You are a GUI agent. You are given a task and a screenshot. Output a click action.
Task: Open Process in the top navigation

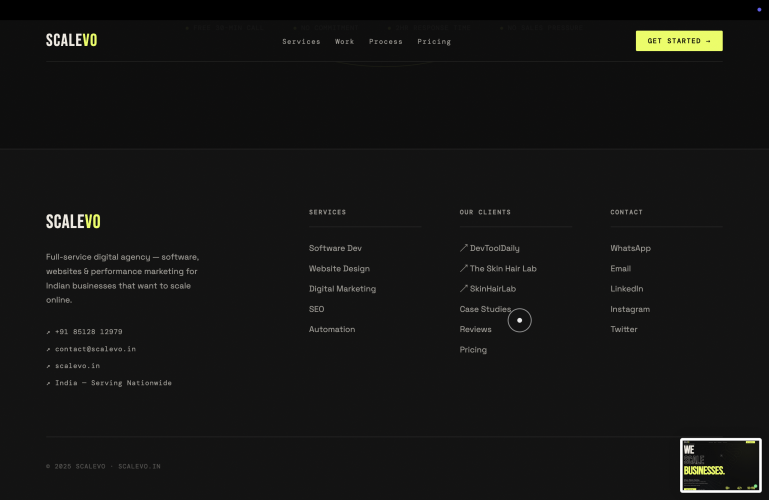pyautogui.click(x=385, y=42)
